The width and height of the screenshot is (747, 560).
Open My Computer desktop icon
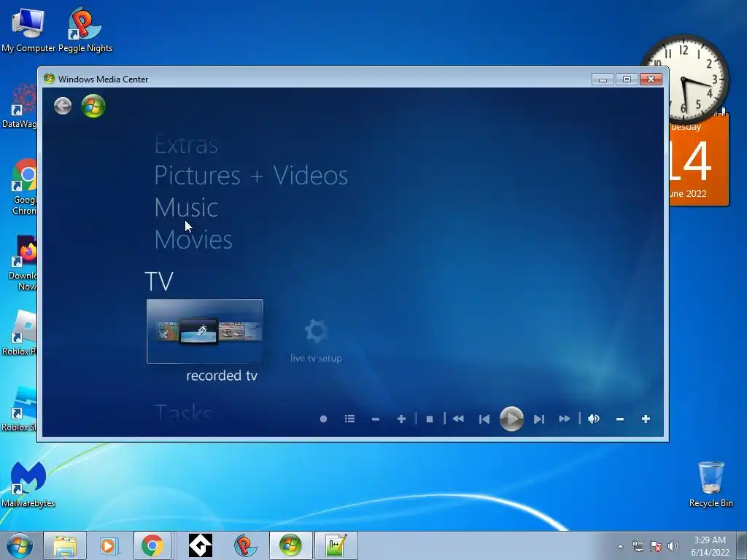click(x=28, y=31)
